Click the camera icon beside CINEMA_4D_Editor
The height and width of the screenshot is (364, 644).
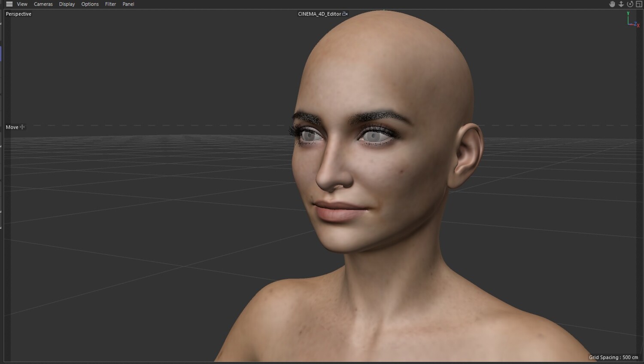[x=345, y=14]
